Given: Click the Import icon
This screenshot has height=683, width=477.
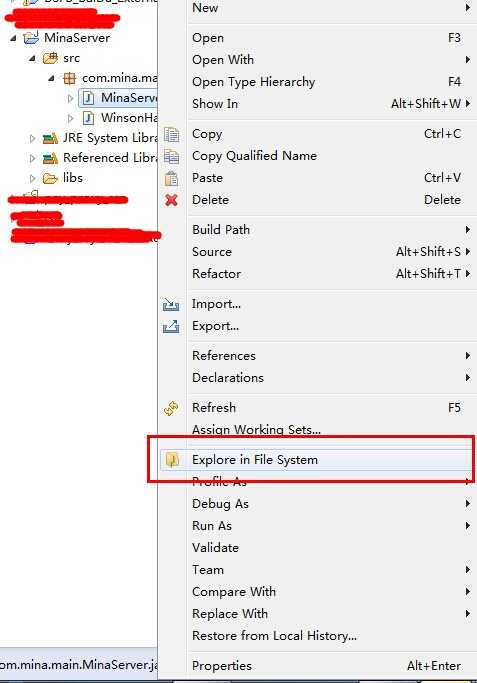Looking at the screenshot, I should tap(171, 304).
